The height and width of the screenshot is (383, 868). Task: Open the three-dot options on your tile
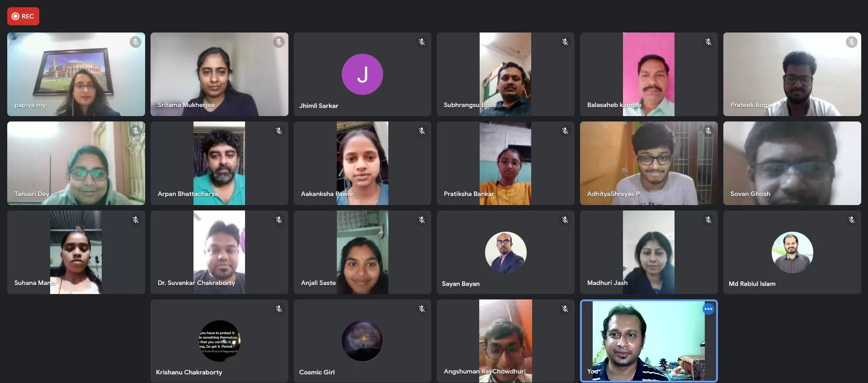click(x=708, y=309)
